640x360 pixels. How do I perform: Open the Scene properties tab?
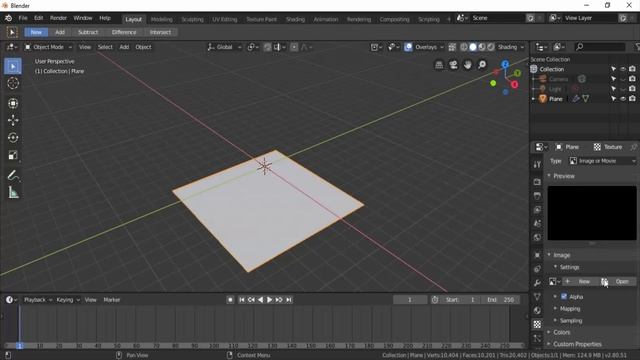click(x=537, y=223)
